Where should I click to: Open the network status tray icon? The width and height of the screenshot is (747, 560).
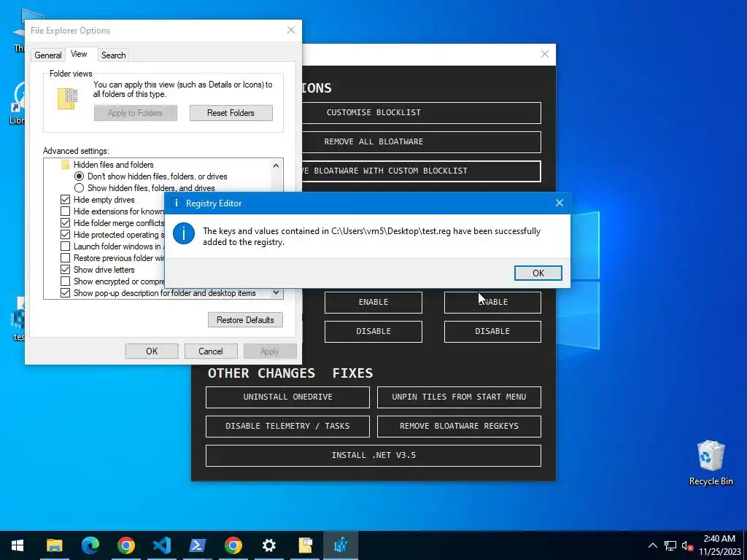pyautogui.click(x=670, y=545)
